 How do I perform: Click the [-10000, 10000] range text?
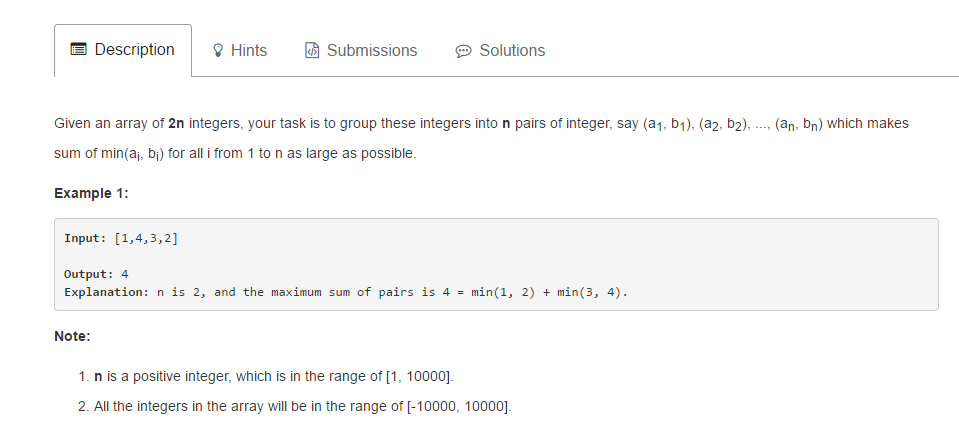tap(459, 406)
